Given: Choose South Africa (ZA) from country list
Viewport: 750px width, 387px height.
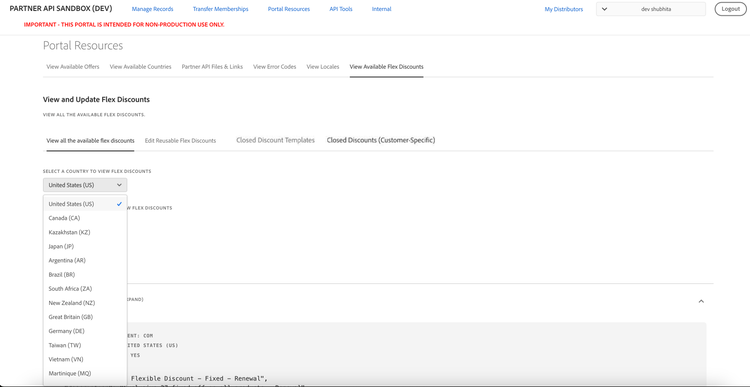Looking at the screenshot, I should point(85,288).
